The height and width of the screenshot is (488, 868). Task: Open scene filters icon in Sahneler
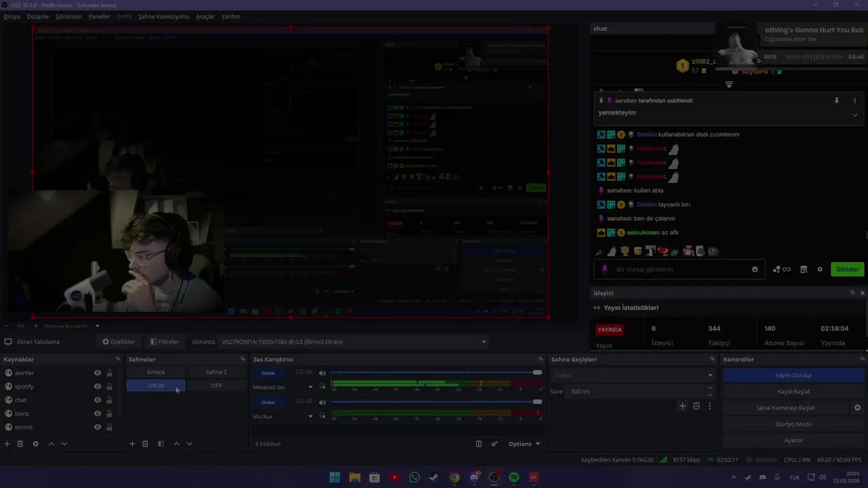pyautogui.click(x=161, y=444)
